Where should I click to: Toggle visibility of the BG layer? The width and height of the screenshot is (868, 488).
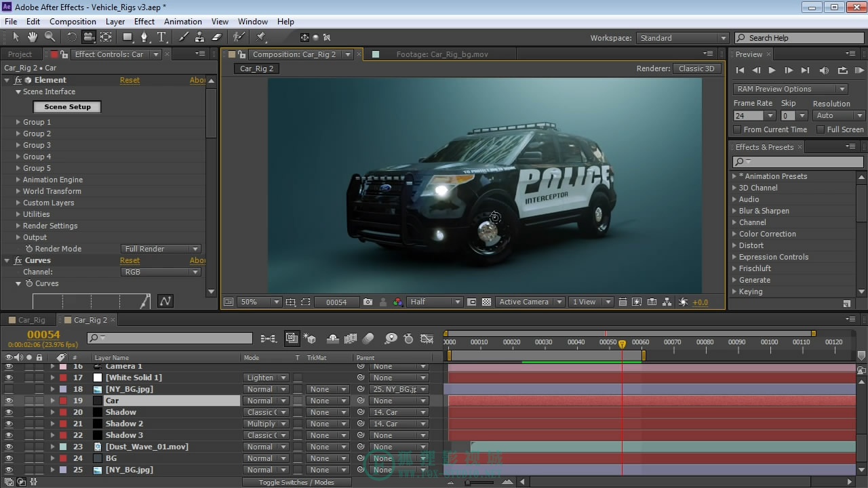tap(9, 458)
